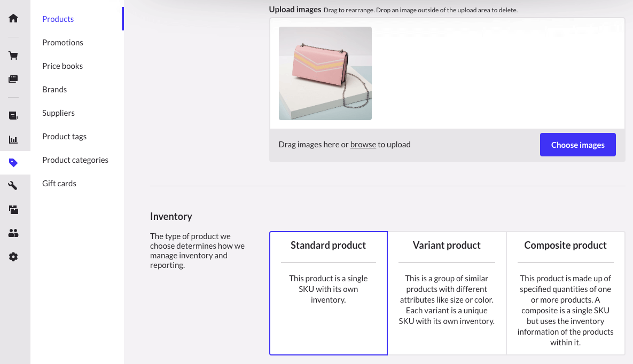Open the customers people icon
633x364 pixels.
tap(13, 233)
